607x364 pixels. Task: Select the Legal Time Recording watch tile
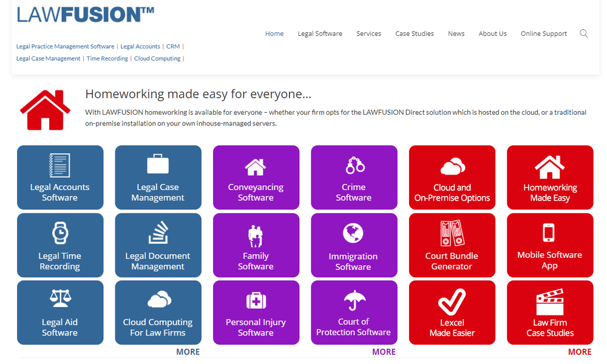[60, 245]
